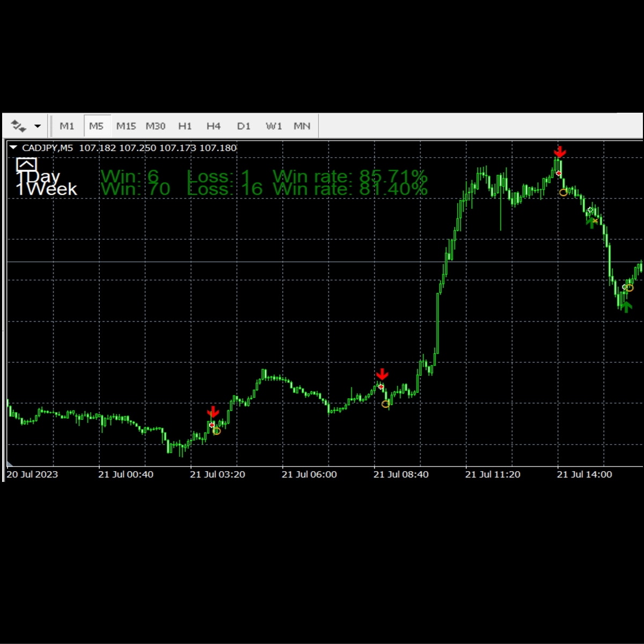This screenshot has width=644, height=644.
Task: Change chart period to M30
Action: coord(156,126)
